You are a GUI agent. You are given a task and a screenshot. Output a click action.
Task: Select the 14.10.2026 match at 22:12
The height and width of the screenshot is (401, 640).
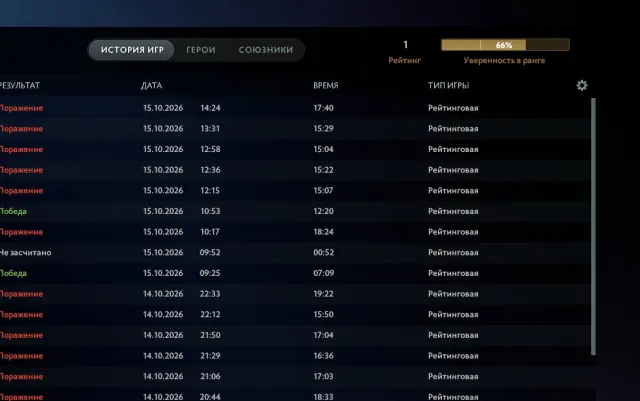pos(295,314)
